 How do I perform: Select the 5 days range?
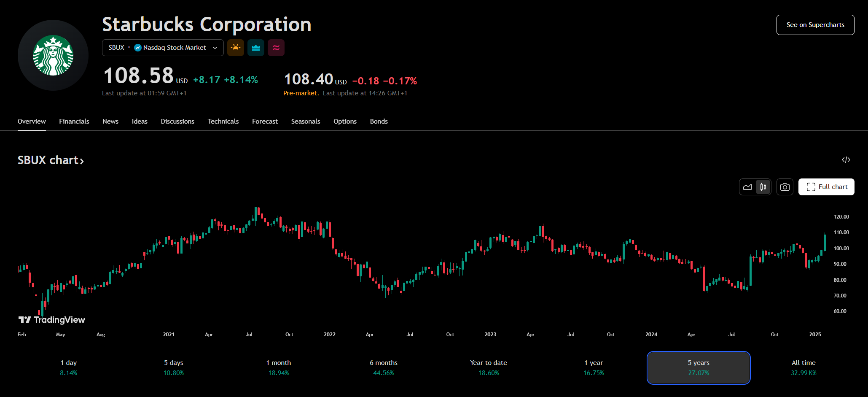coord(174,367)
